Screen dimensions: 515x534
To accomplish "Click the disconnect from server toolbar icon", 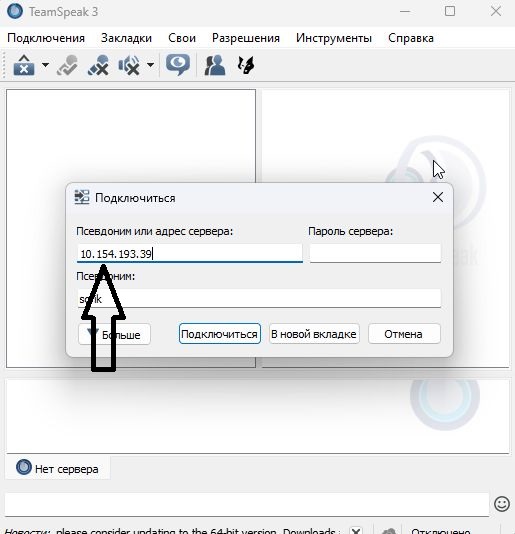I will coord(67,65).
